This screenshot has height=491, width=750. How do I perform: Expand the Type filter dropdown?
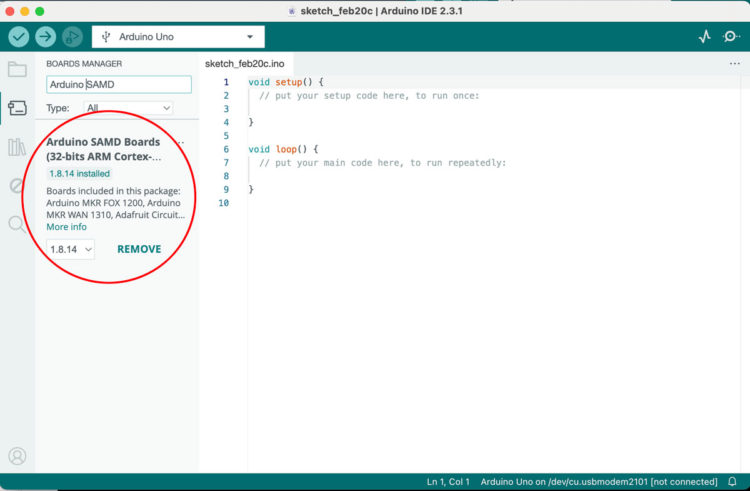coord(128,108)
